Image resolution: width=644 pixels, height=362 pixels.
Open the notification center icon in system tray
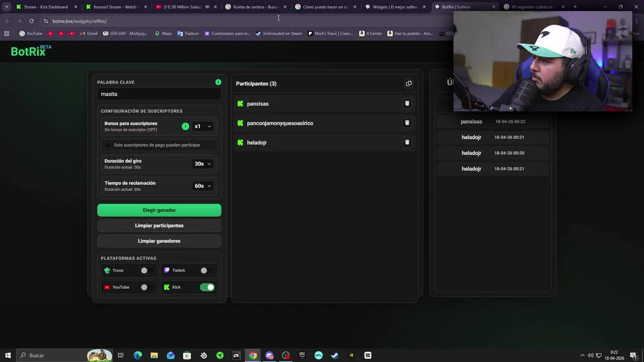click(633, 355)
